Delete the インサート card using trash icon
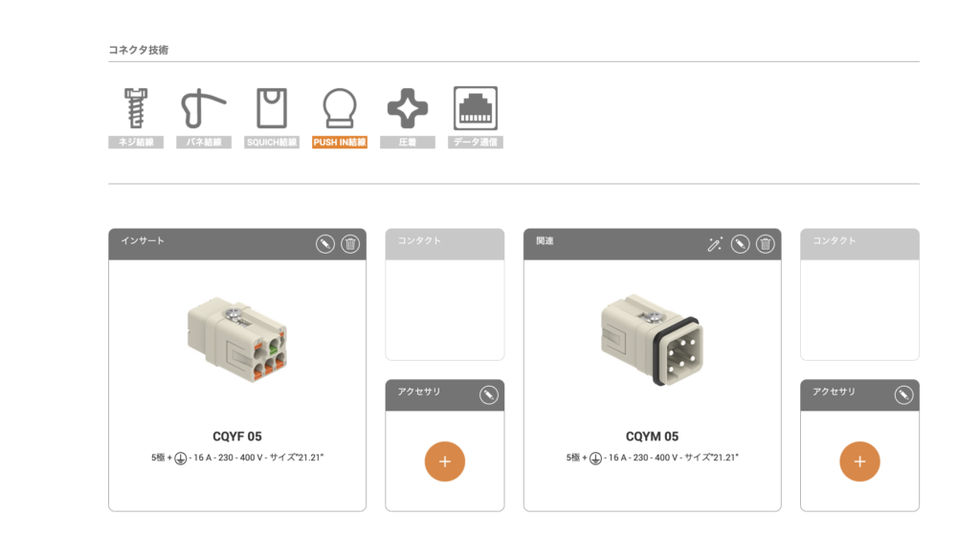Viewport: 980px width, 538px height. click(350, 244)
